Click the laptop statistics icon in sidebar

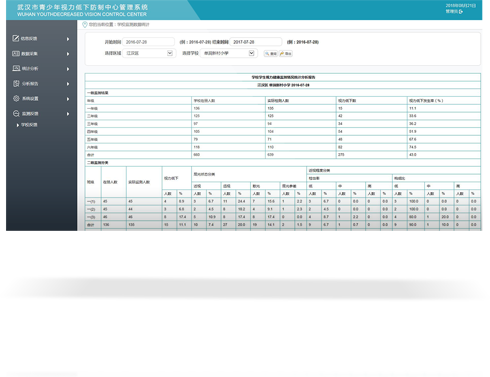point(16,68)
